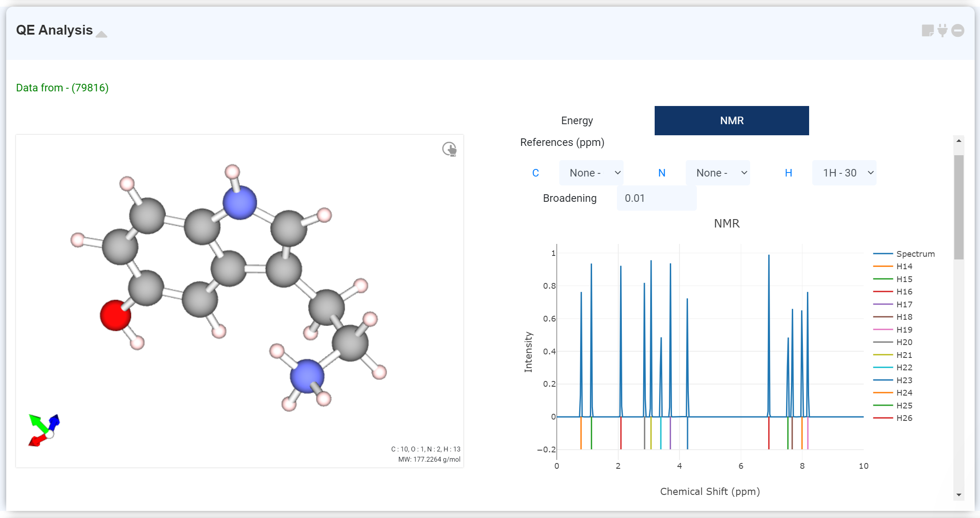The width and height of the screenshot is (980, 518).
Task: Open the H reference 1H - 30 dropdown
Action: [844, 173]
